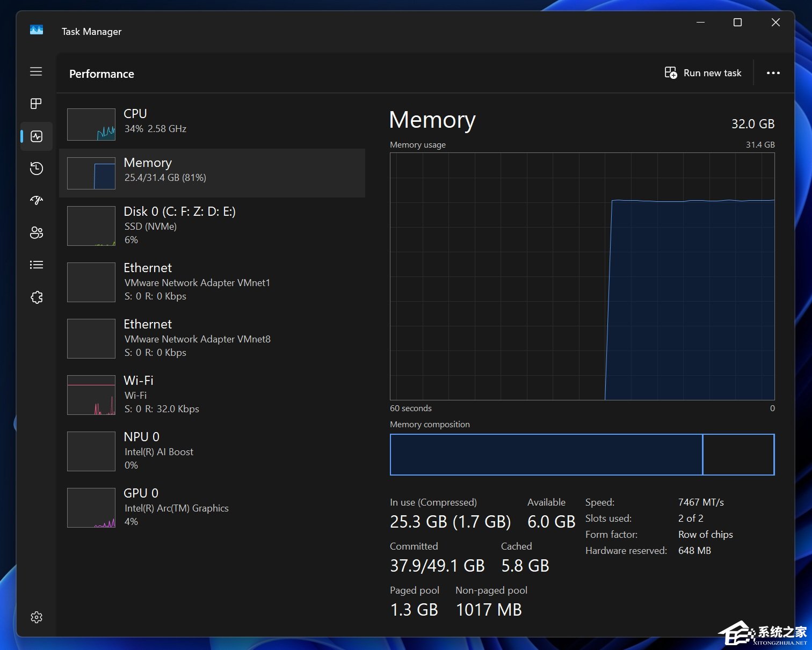The height and width of the screenshot is (650, 812).
Task: Select GPU 0 Intel Arc Graphics entry
Action: 212,508
